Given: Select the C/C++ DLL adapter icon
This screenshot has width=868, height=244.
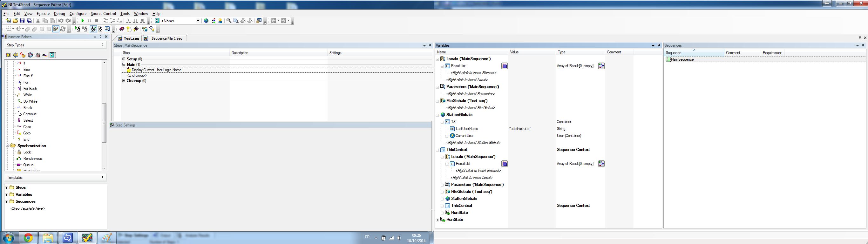Looking at the screenshot, I should click(23, 55).
